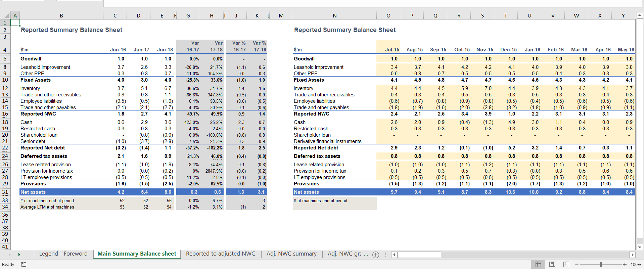The image size is (644, 269).
Task: Select cell A1
Action: point(15,23)
